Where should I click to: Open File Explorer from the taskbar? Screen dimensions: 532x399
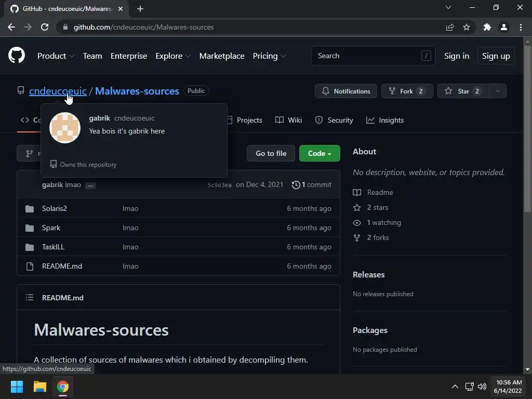pyautogui.click(x=39, y=387)
